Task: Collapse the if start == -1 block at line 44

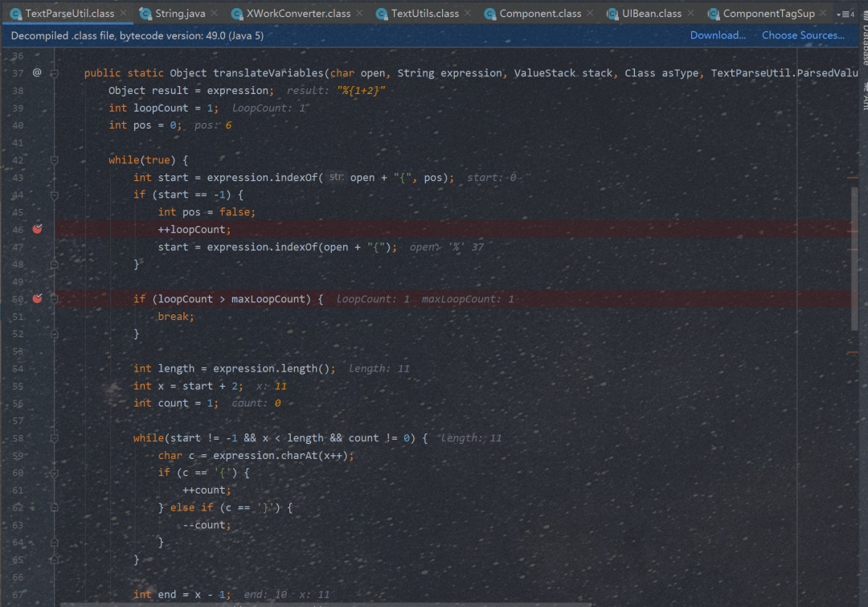Action: click(55, 195)
